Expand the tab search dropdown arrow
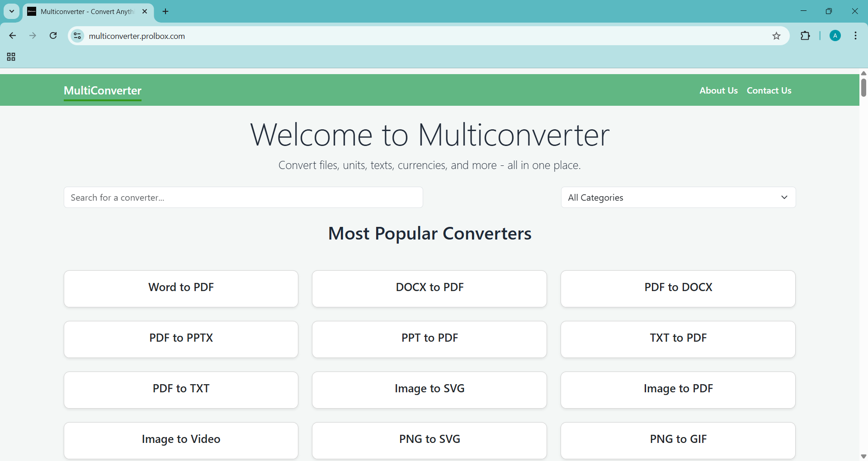Image resolution: width=868 pixels, height=461 pixels. click(12, 12)
